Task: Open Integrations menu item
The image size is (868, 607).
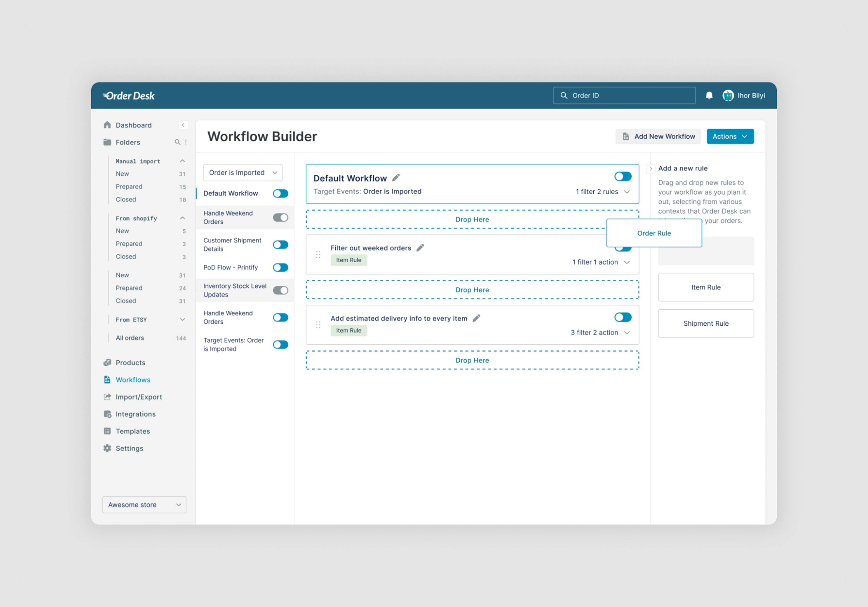Action: (135, 414)
